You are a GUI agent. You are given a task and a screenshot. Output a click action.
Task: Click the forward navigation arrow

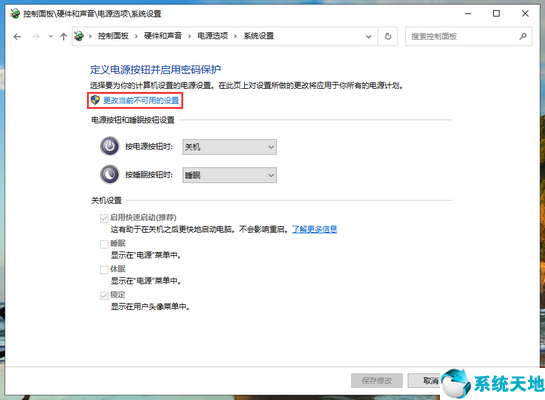(36, 36)
